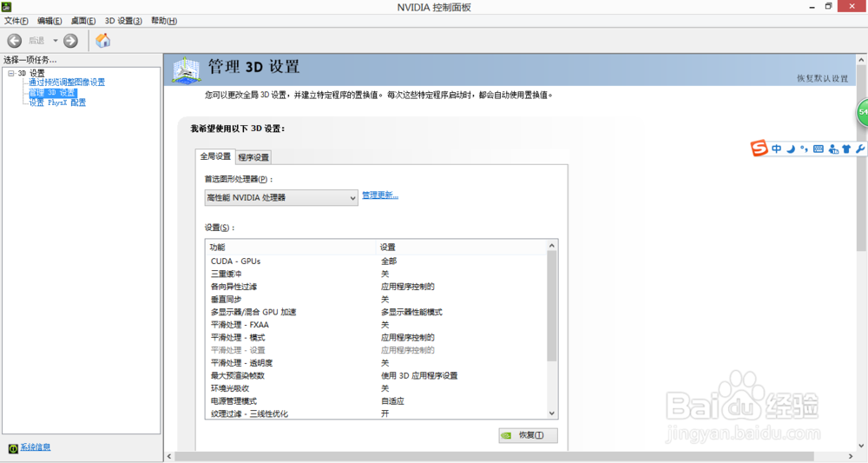This screenshot has width=868, height=463.
Task: Click the 3D settings header icon
Action: tap(186, 70)
